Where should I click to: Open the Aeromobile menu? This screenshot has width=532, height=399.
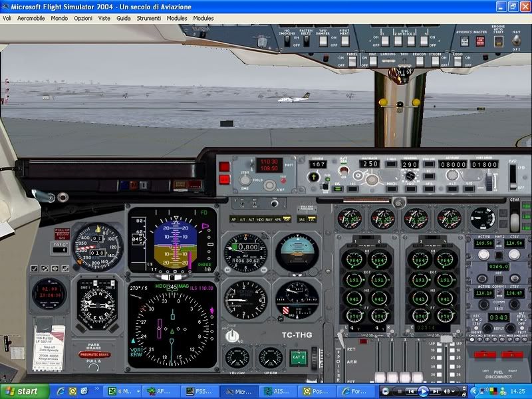pos(31,19)
